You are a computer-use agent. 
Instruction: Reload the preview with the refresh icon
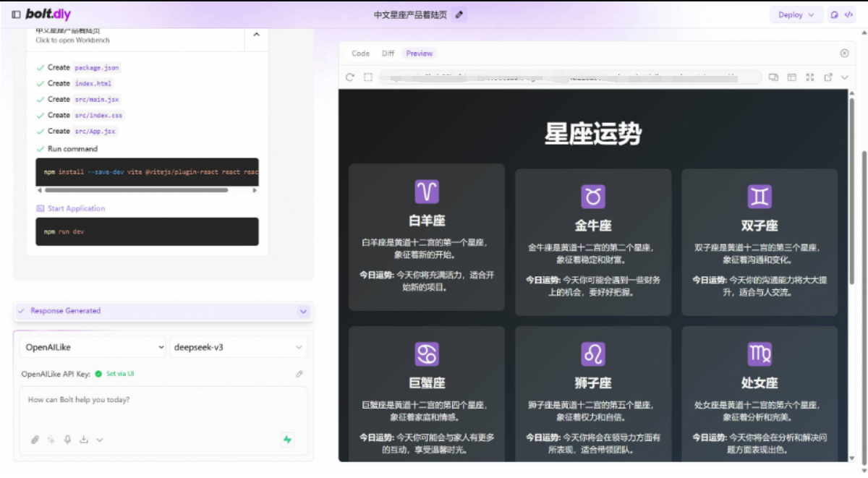(350, 77)
